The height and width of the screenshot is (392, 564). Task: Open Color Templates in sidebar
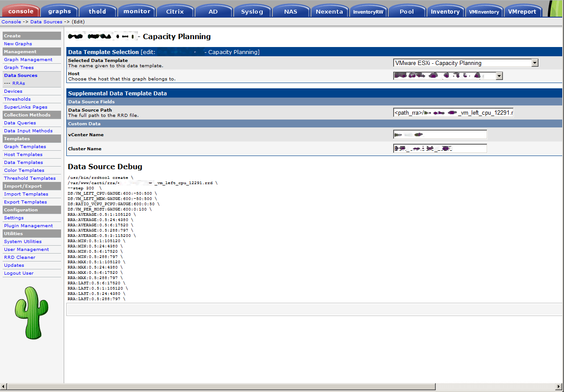point(24,170)
